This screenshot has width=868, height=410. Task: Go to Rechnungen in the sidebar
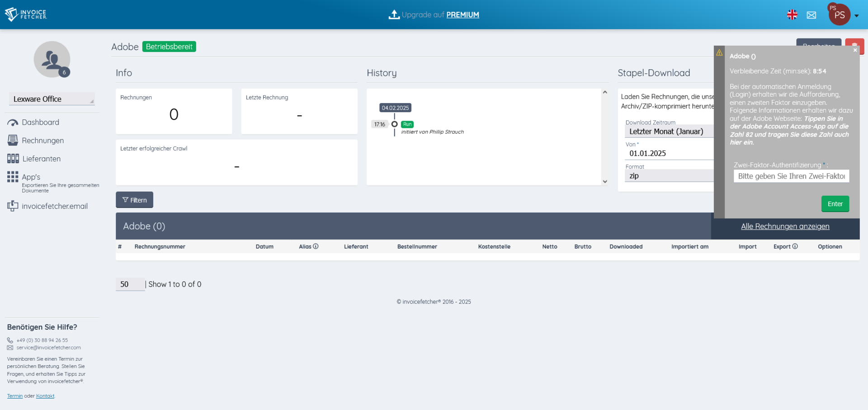coord(42,141)
